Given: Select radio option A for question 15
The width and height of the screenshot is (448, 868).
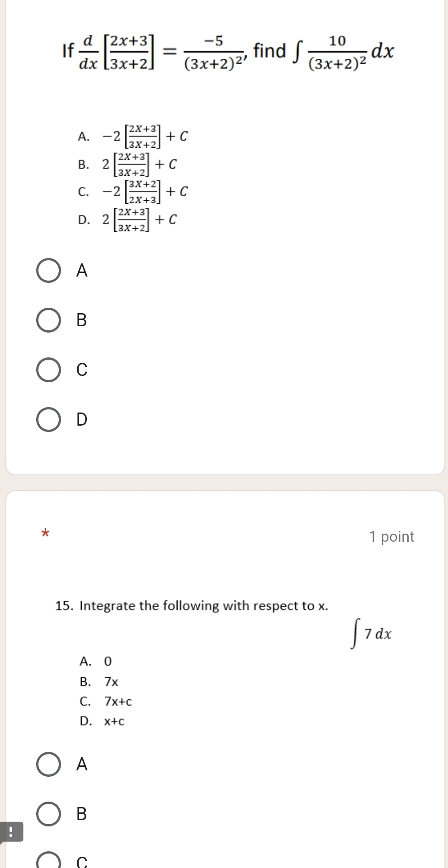Looking at the screenshot, I should [x=48, y=765].
